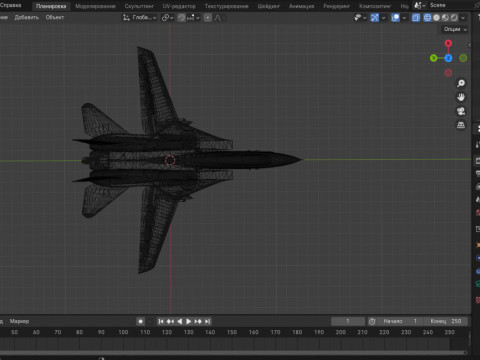Open the Справка help menu

pos(10,5)
